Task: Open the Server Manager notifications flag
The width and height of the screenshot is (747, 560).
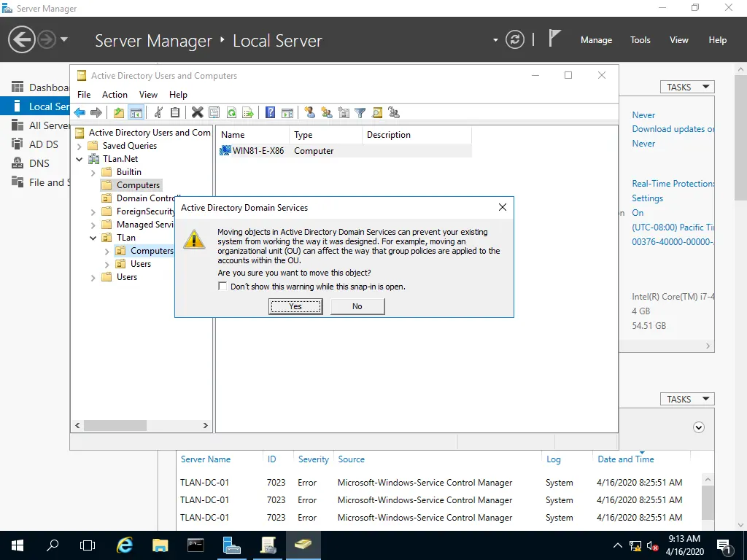Action: [554, 39]
